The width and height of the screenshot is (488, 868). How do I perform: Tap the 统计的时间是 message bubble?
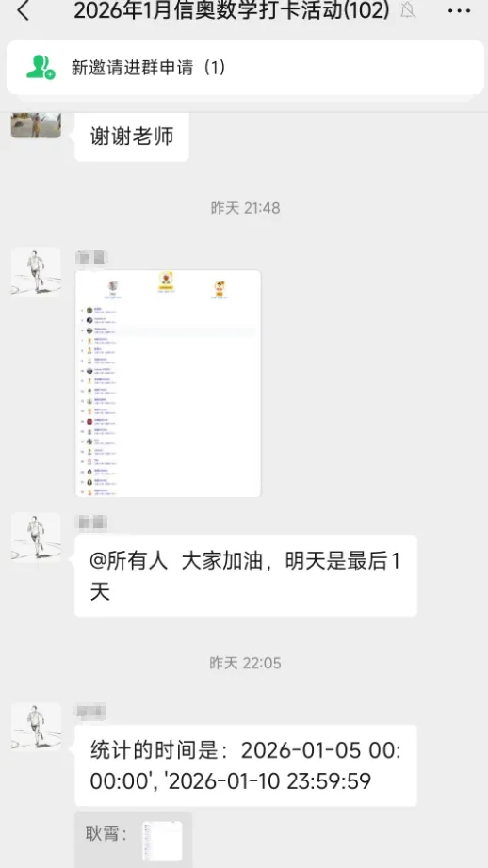pyautogui.click(x=246, y=765)
